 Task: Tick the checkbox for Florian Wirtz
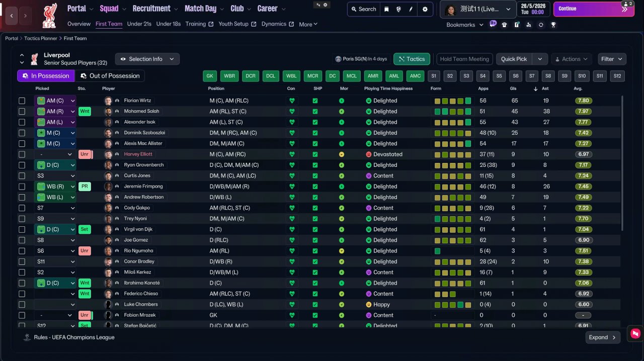click(22, 101)
